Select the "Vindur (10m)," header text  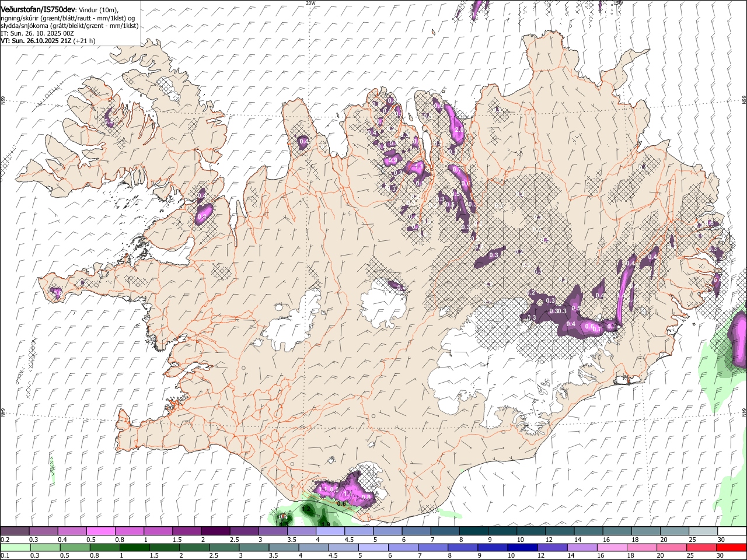100,10
